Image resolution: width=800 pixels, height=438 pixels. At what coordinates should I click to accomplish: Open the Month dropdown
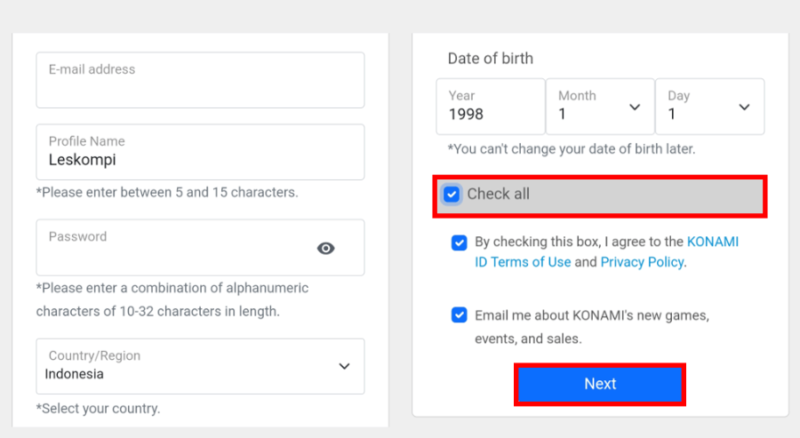(600, 106)
